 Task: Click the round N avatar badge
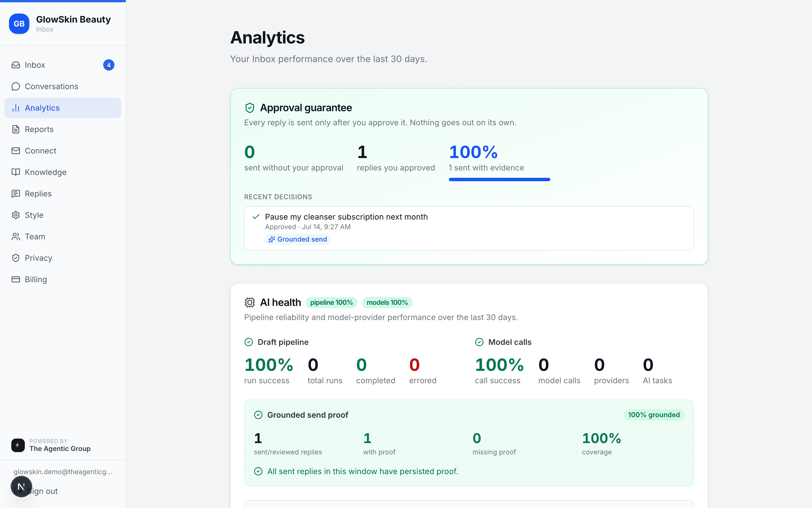click(x=21, y=487)
